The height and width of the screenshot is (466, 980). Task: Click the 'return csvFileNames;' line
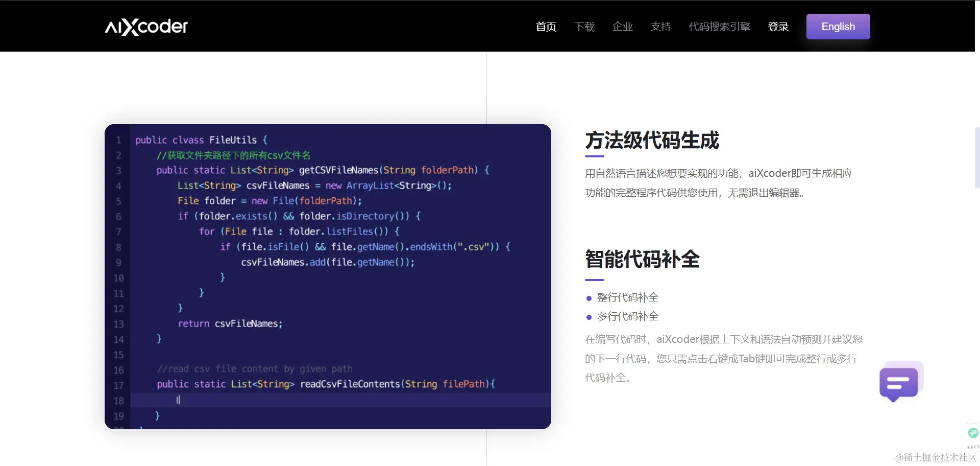click(x=230, y=323)
